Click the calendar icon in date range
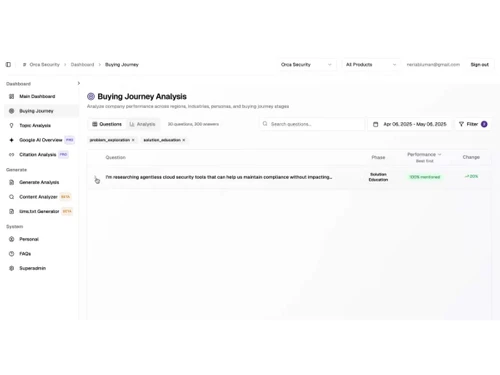Screen dimensions: 500x375 coord(376,124)
